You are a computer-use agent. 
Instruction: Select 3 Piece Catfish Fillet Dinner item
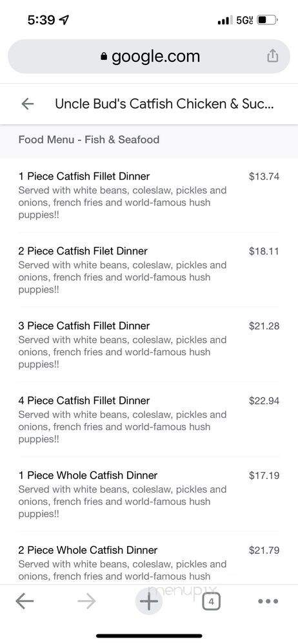pyautogui.click(x=149, y=345)
